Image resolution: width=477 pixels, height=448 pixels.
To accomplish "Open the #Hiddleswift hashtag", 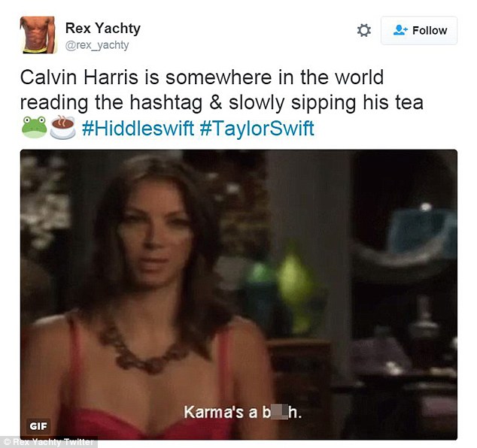I will coord(138,129).
